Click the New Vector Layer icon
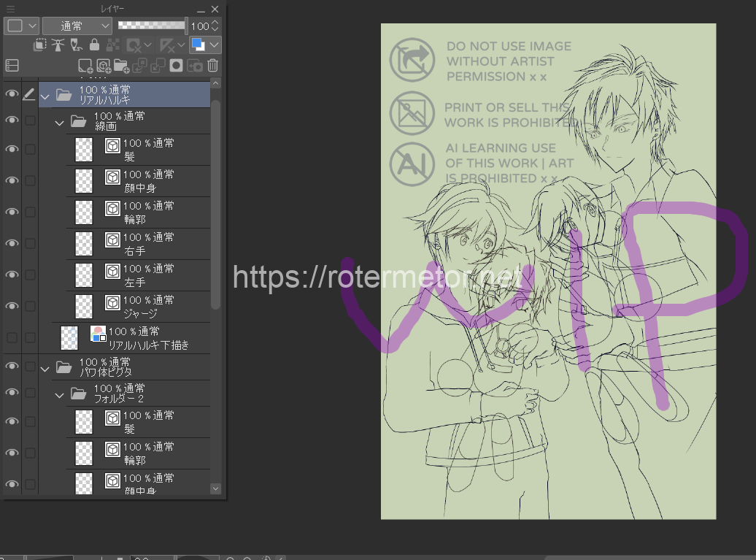Image resolution: width=756 pixels, height=560 pixels. click(x=103, y=66)
